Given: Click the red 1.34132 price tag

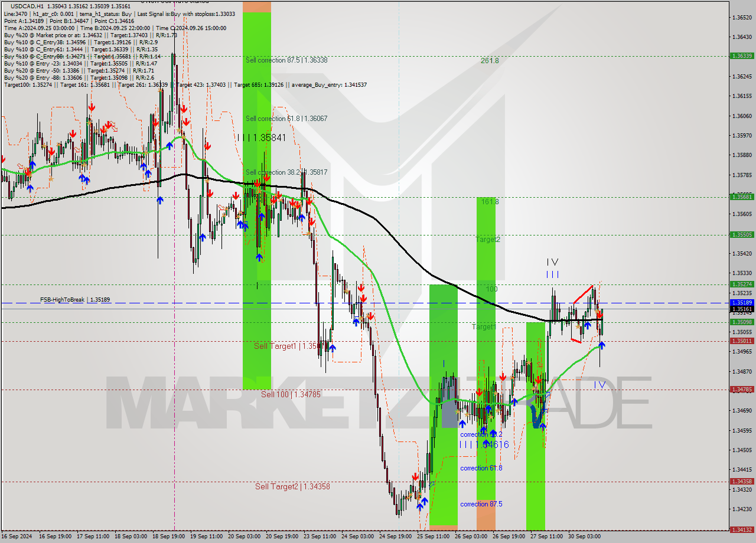Looking at the screenshot, I should [x=742, y=529].
